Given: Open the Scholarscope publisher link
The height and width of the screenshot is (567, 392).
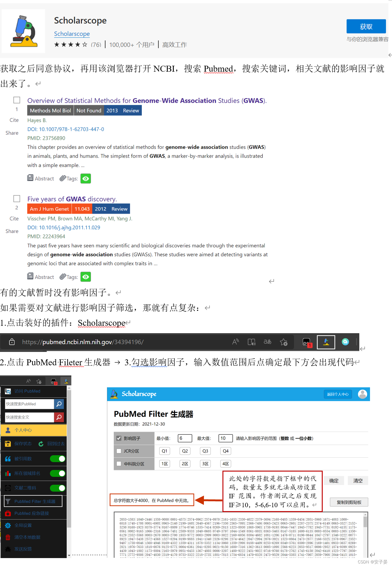Looking at the screenshot, I should tap(72, 34).
